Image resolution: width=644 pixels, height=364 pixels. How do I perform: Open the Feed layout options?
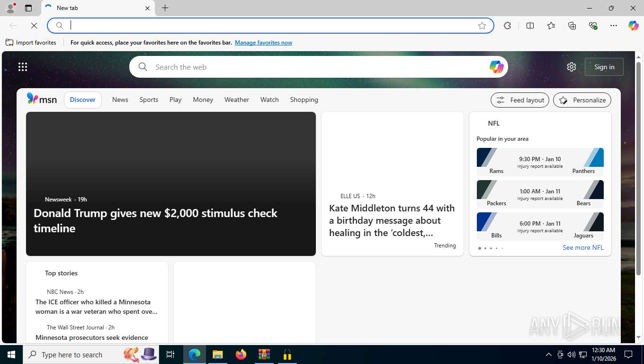click(520, 100)
